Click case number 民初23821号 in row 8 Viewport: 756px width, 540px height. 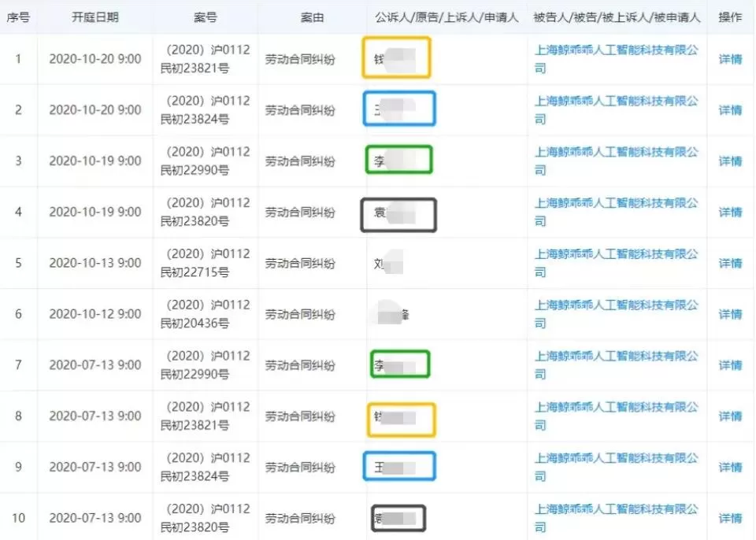click(x=195, y=425)
